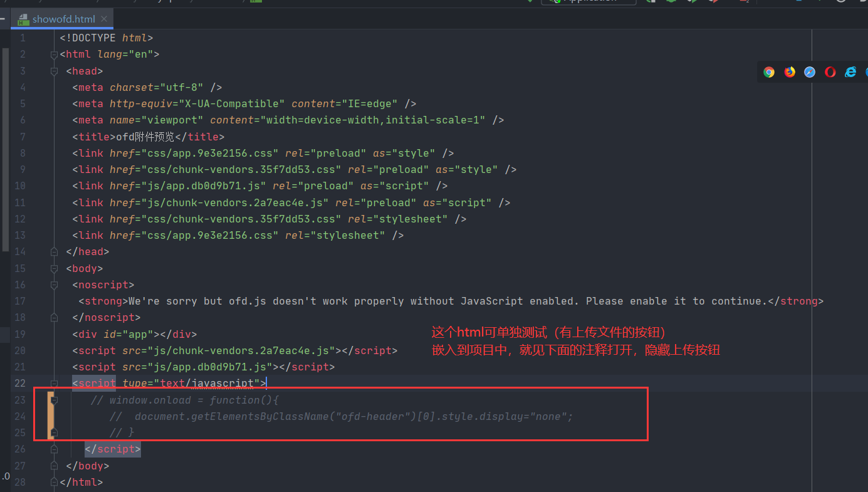The image size is (868, 492).
Task: Select the Run with Coverage toolbar icon
Action: pos(692,2)
